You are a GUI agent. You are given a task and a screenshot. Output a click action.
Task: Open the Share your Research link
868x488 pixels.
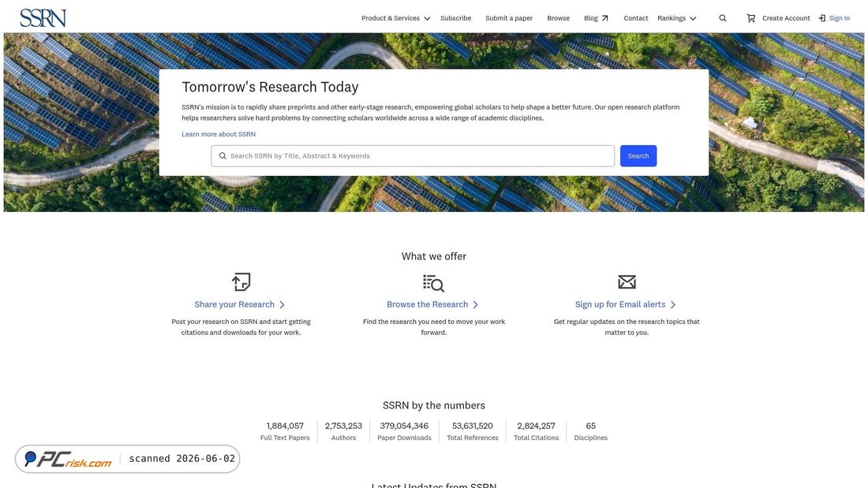click(x=234, y=304)
